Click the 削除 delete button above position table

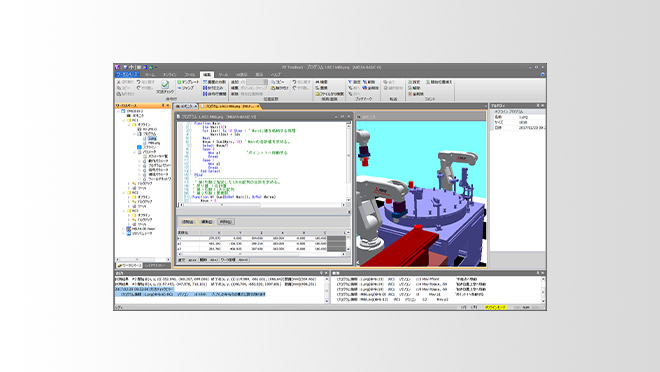(226, 222)
